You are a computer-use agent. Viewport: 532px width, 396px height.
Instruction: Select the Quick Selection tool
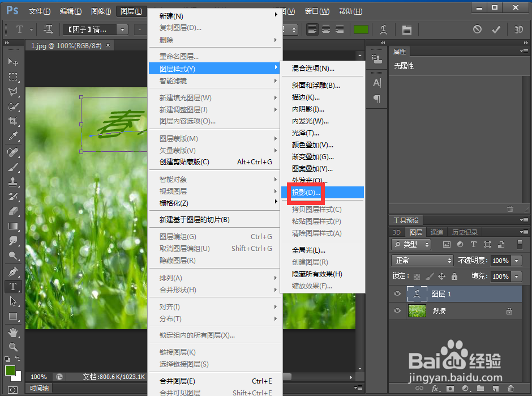click(13, 107)
